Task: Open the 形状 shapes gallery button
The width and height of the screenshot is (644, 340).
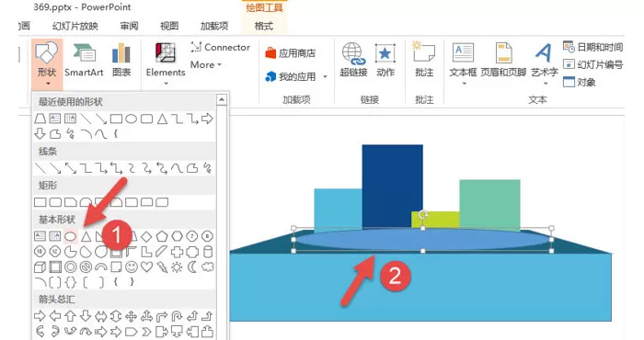Action: pos(47,64)
